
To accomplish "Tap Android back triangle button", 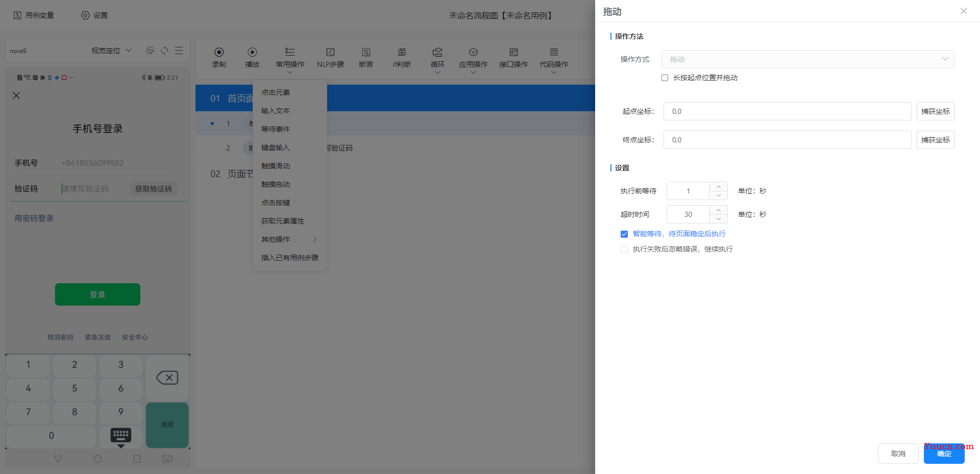I will click(x=58, y=459).
